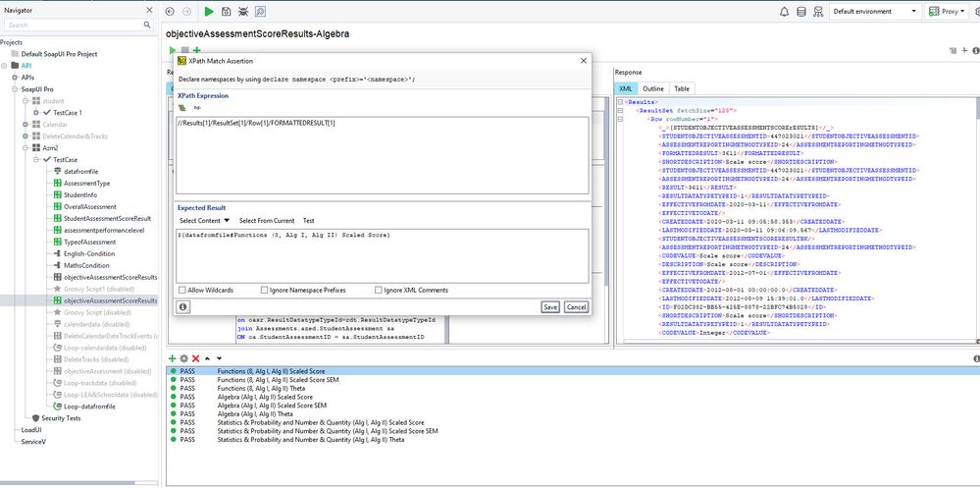Expand DeleteCalendar&Tracks test suite

26,136
